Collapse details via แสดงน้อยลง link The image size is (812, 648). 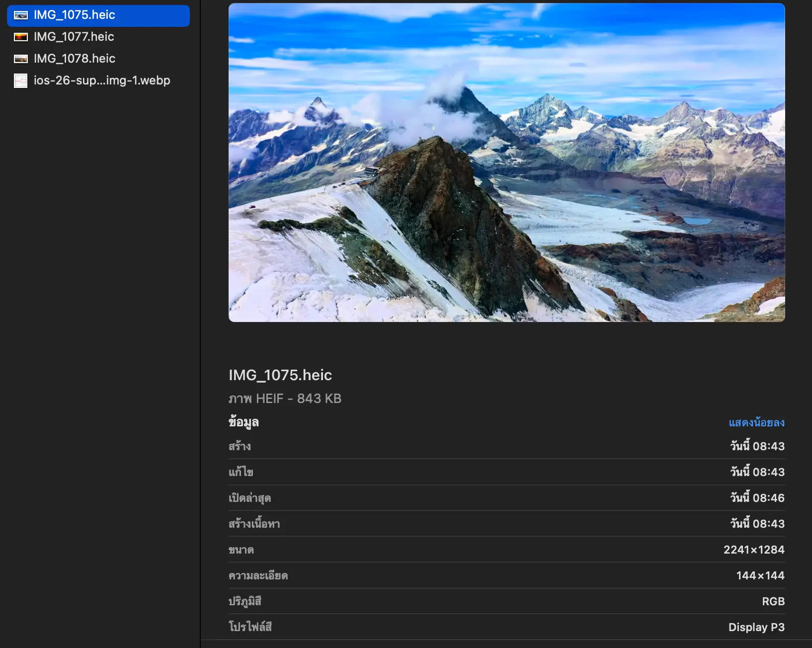pyautogui.click(x=756, y=422)
